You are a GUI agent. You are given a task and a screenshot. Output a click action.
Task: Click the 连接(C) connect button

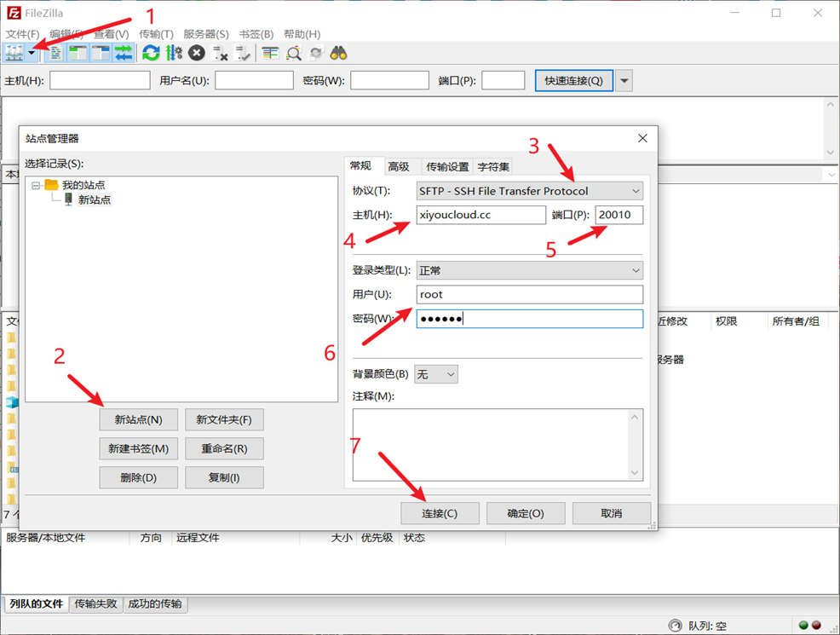[440, 513]
